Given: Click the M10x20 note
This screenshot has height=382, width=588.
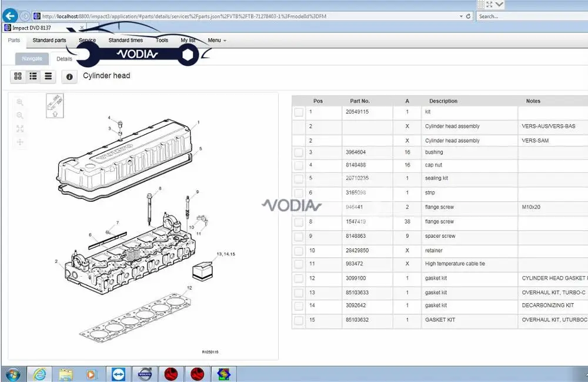Looking at the screenshot, I should pos(531,207).
